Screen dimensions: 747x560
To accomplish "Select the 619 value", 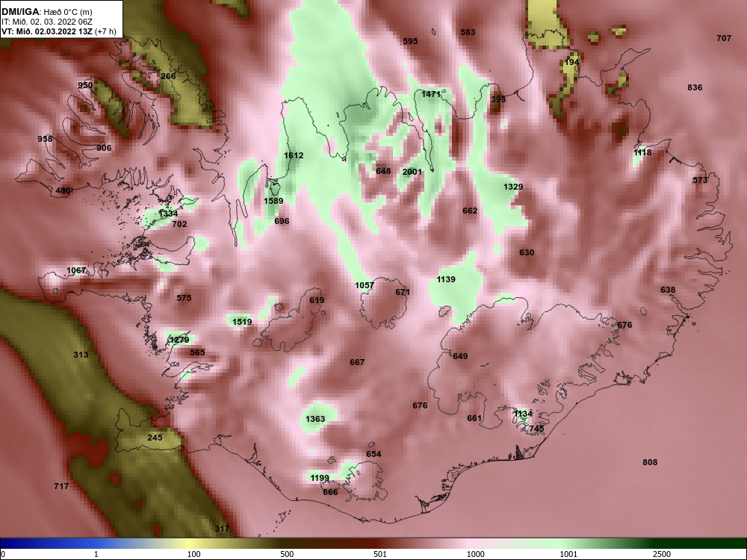I will [x=317, y=300].
